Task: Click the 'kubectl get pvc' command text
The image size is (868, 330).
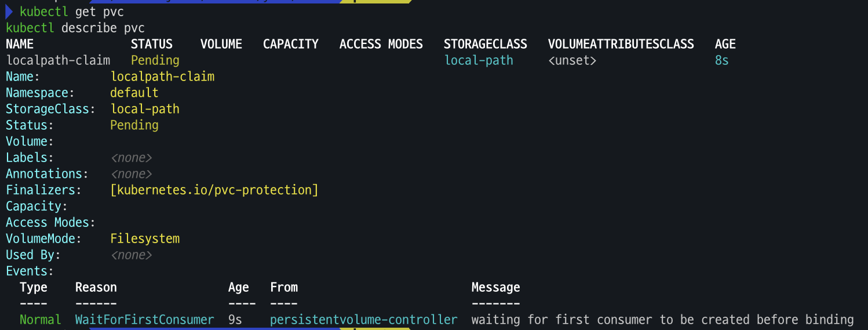Action: [71, 12]
